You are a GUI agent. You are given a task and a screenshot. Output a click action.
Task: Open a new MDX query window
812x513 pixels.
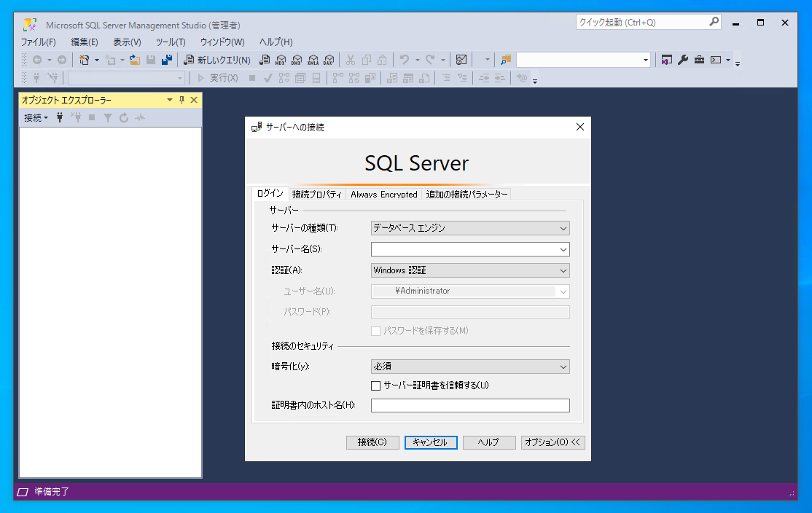[281, 60]
